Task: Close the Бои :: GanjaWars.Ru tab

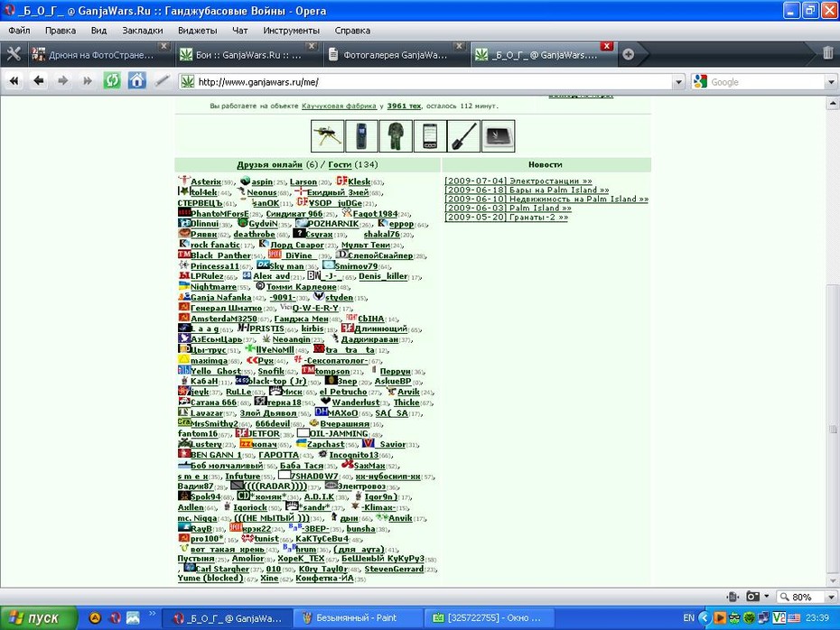Action: point(312,46)
